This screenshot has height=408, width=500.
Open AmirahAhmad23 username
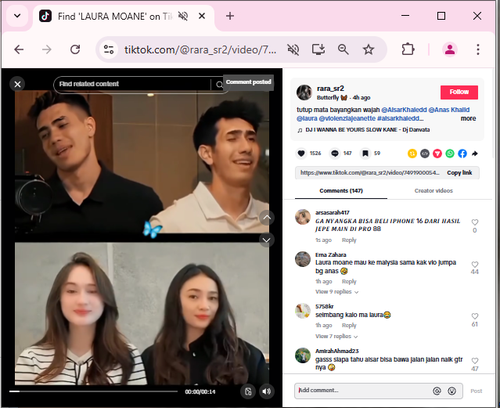pos(337,351)
